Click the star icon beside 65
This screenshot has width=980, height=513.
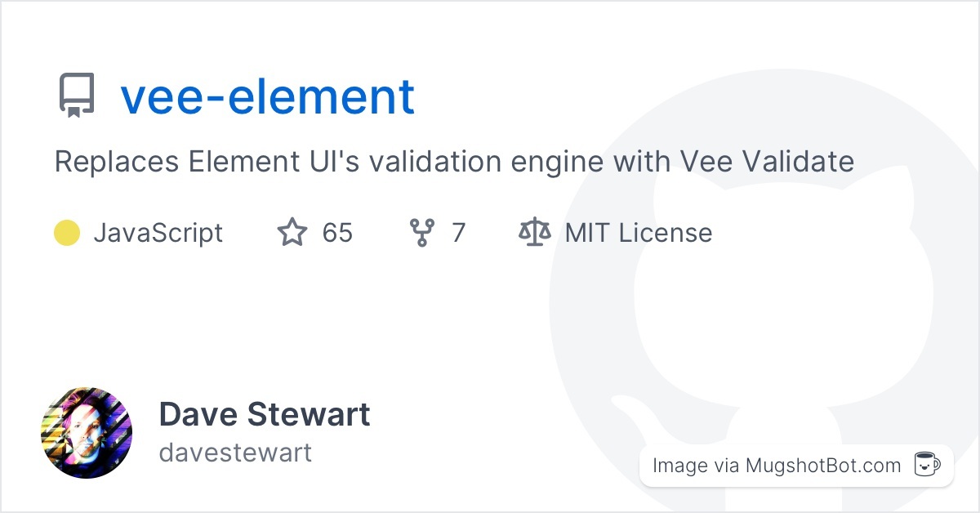point(292,233)
